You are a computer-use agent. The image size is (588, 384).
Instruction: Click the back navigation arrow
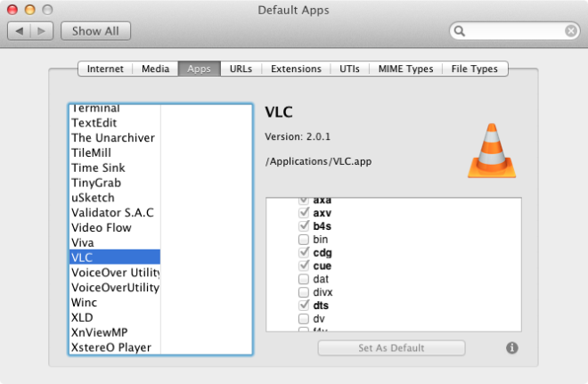(19, 31)
